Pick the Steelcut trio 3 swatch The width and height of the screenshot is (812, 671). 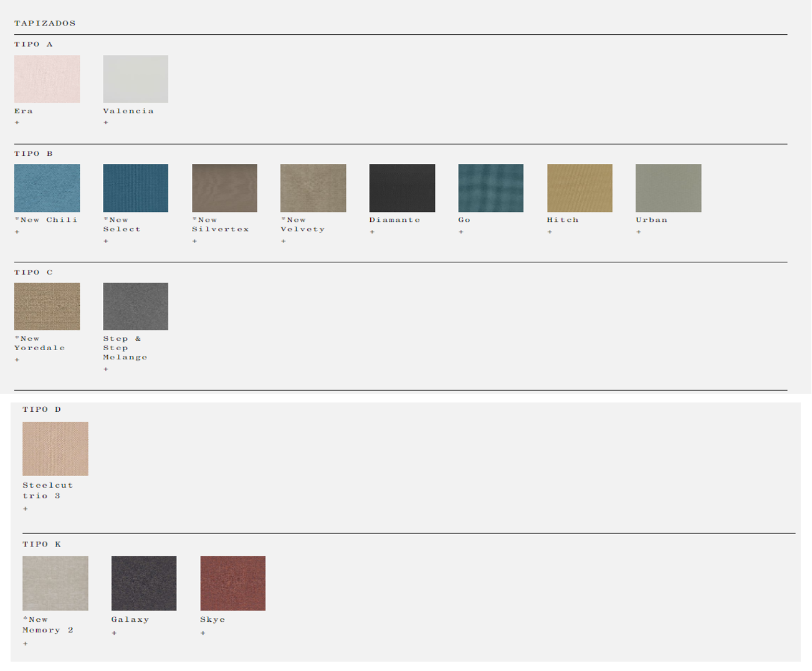[55, 449]
